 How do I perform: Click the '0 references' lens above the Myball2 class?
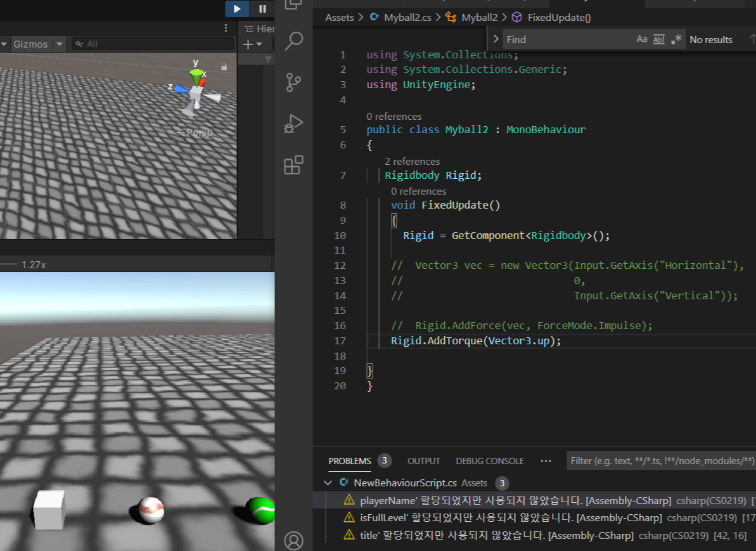[394, 116]
